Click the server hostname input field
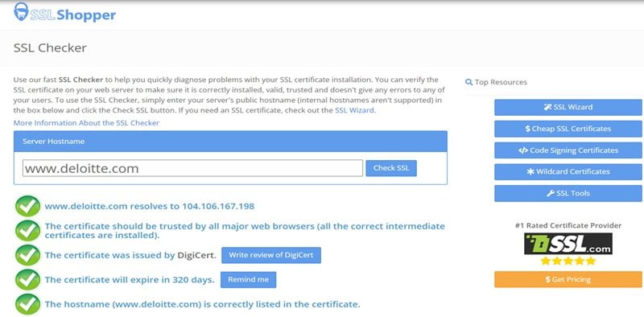644x317 pixels. [192, 168]
